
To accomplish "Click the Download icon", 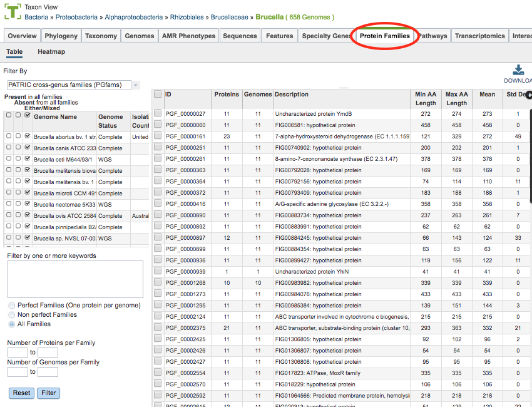I will coord(518,70).
